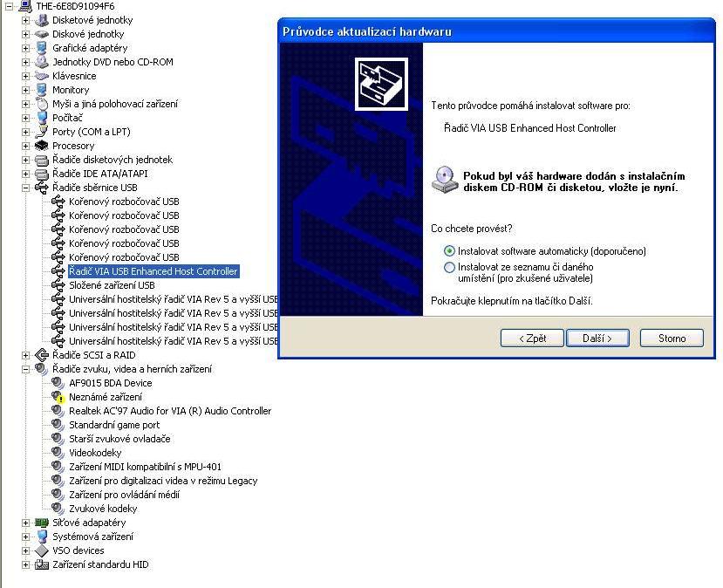723x588 pixels.
Task: Click the Systémová zařízení icon
Action: (x=42, y=537)
